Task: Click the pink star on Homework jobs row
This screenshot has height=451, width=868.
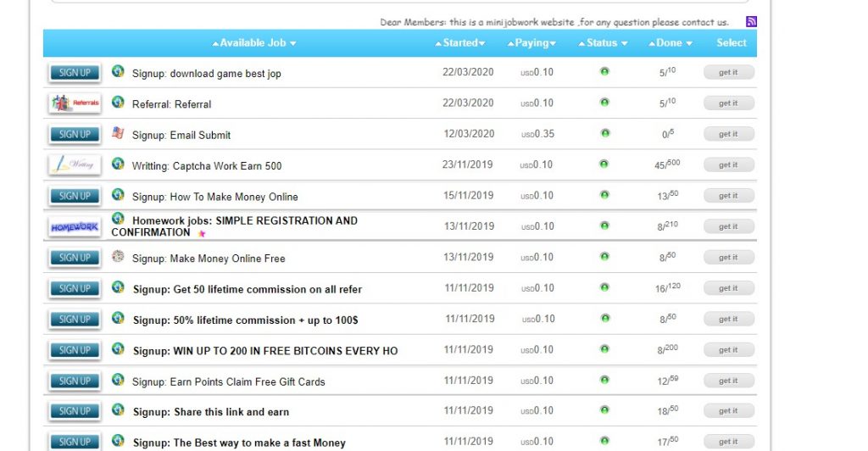Action: click(202, 234)
